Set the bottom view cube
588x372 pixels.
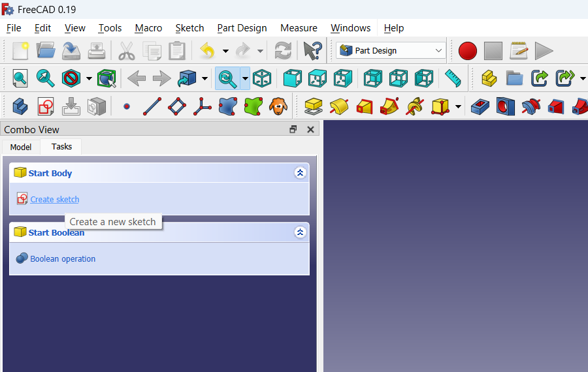pos(399,78)
